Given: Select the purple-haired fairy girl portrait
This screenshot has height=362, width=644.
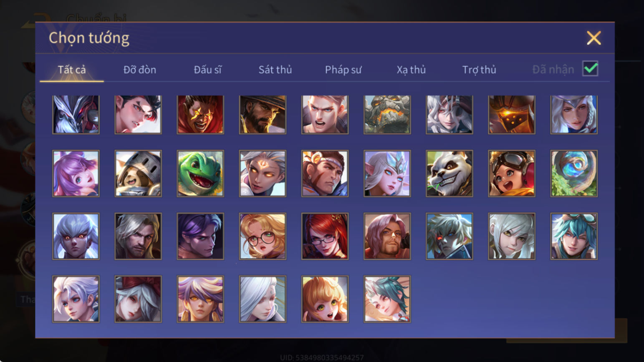Looking at the screenshot, I should pyautogui.click(x=76, y=173).
